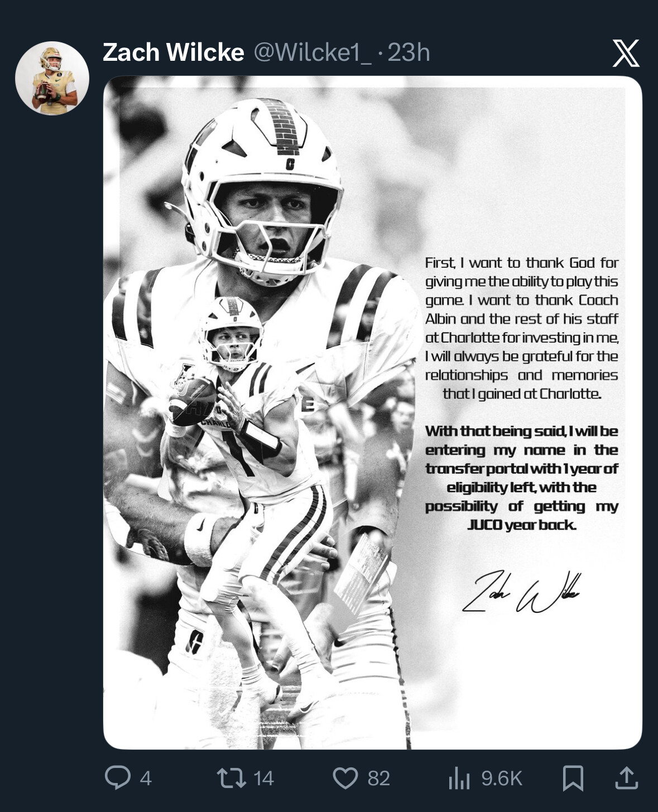The width and height of the screenshot is (658, 812).
Task: Click the repost count of 14
Action: [263, 778]
